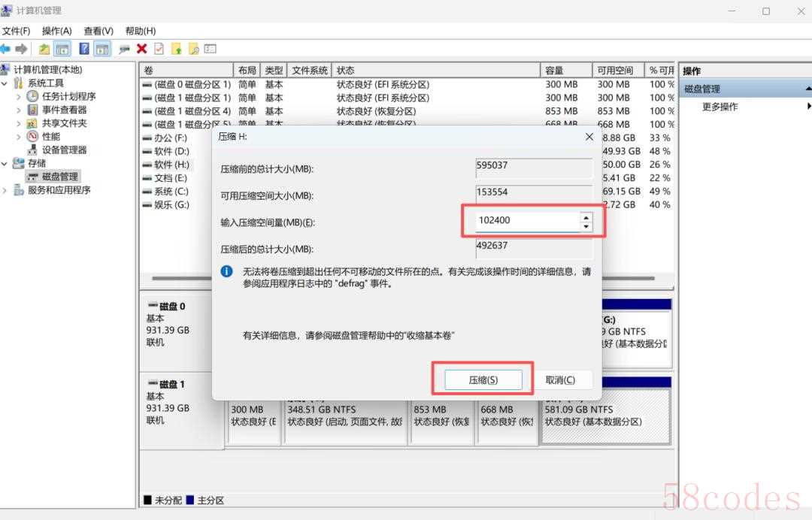Expand the 任务计划程序 tree node

[19, 96]
